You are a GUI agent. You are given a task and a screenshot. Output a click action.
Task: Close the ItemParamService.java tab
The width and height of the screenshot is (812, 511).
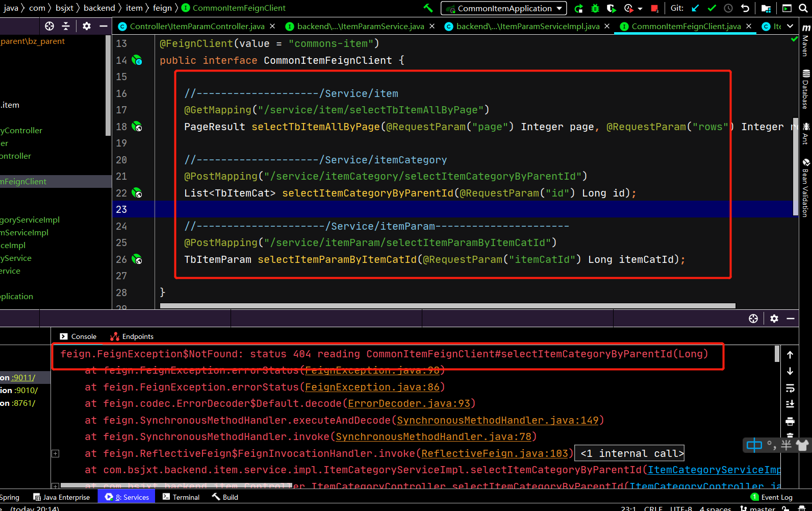[432, 26]
